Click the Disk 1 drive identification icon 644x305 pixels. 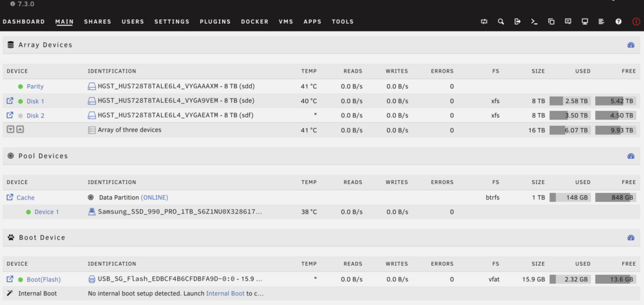coord(91,101)
